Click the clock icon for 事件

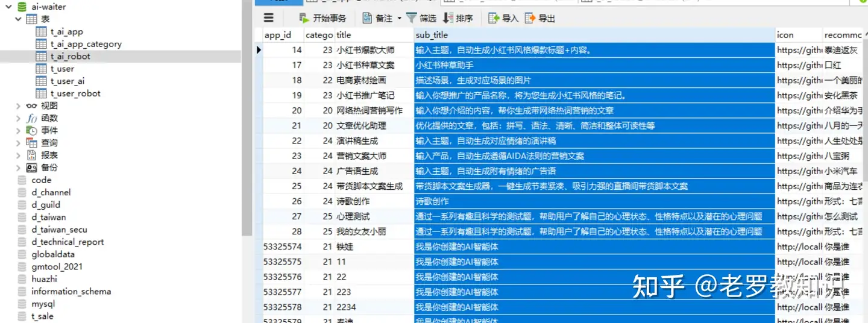pos(31,130)
